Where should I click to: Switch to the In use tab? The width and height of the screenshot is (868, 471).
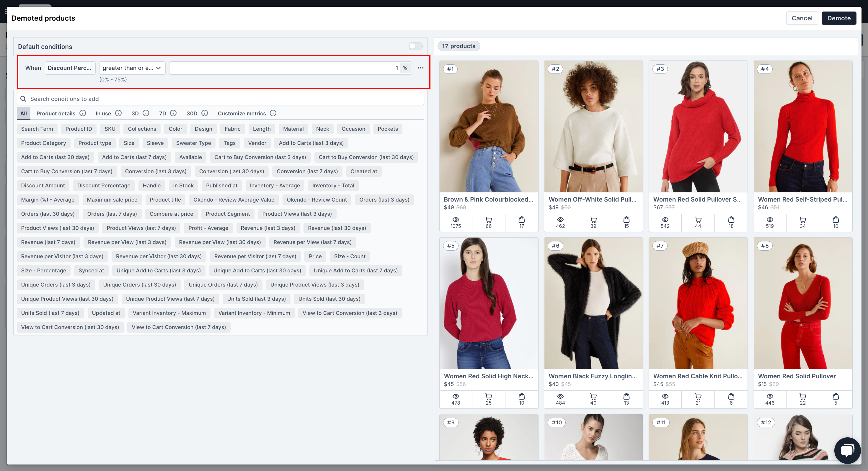coord(103,113)
